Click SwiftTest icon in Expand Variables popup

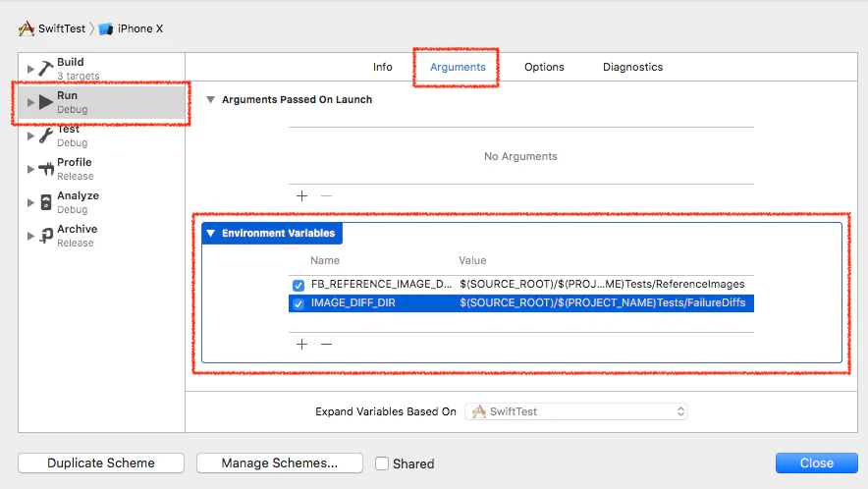point(479,411)
